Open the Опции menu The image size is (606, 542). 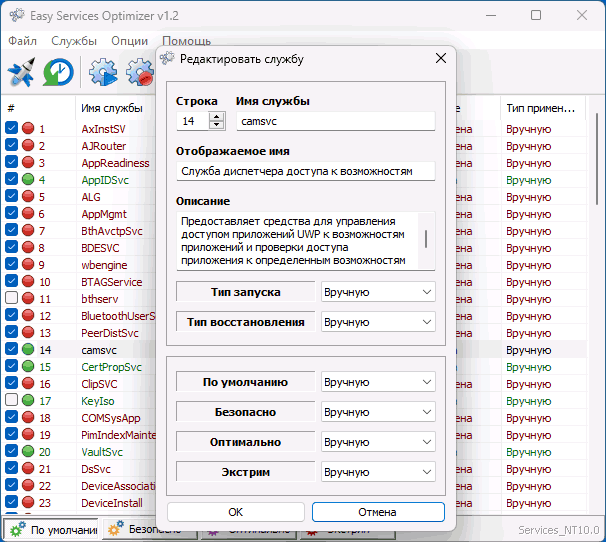pyautogui.click(x=129, y=41)
